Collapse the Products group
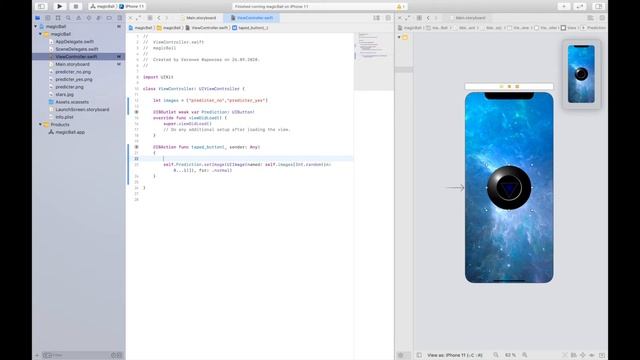The height and width of the screenshot is (360, 640). pos(40,124)
